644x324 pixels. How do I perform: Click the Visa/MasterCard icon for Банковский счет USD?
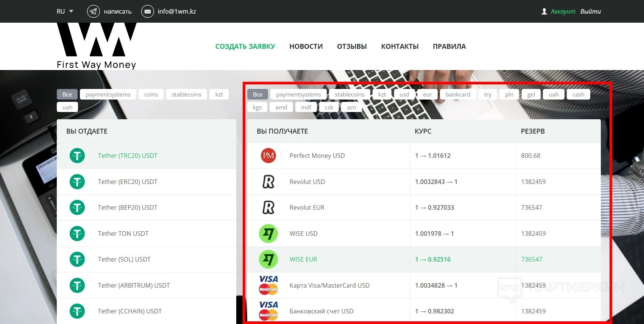point(268,311)
